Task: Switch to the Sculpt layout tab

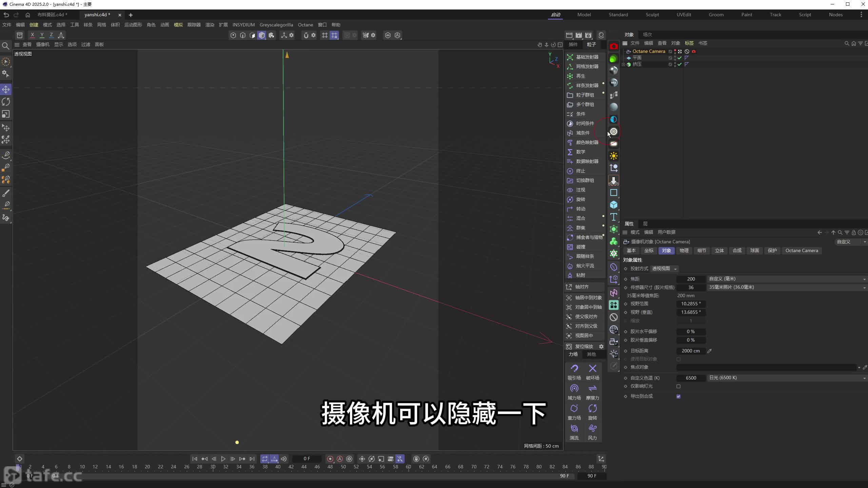Action: point(652,15)
